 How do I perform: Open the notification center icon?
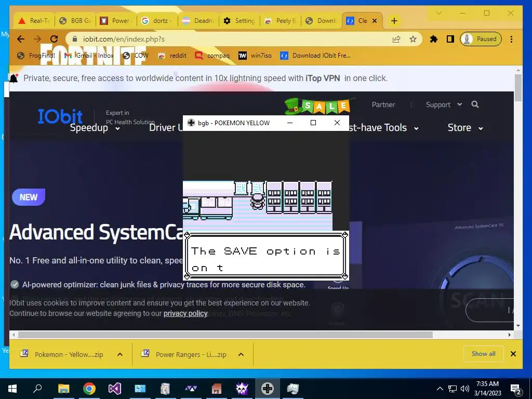516,389
